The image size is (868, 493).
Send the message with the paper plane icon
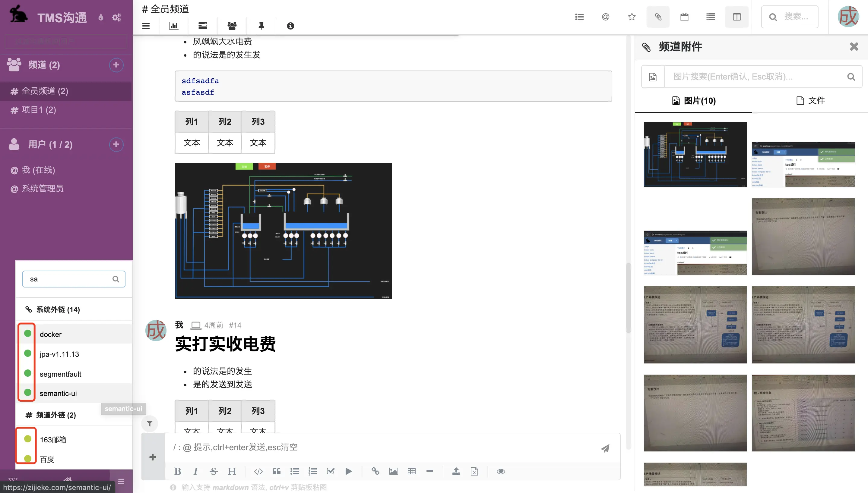pyautogui.click(x=605, y=448)
